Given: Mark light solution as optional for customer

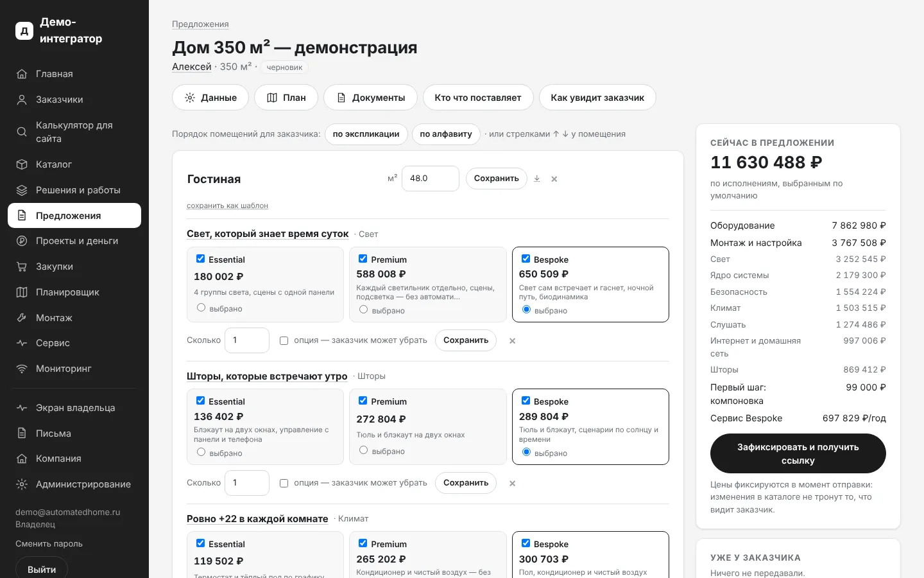Looking at the screenshot, I should pyautogui.click(x=284, y=341).
